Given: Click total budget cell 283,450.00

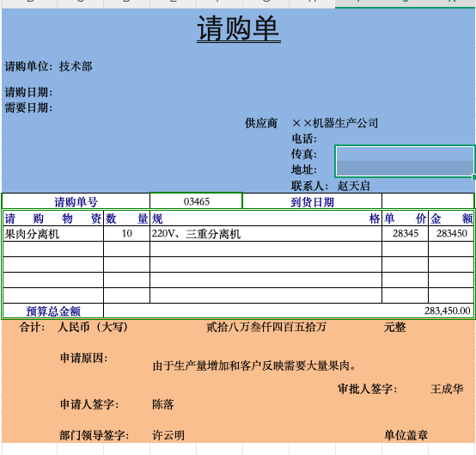Looking at the screenshot, I should coord(289,311).
